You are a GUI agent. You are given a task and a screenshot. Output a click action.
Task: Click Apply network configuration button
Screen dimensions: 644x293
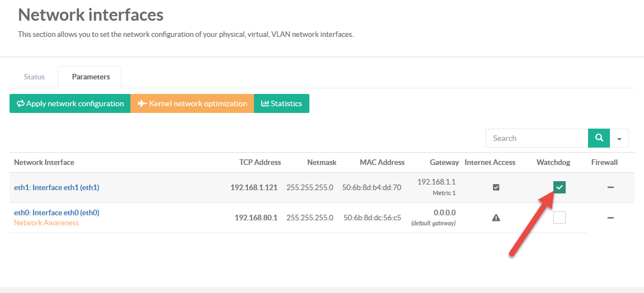coord(70,103)
